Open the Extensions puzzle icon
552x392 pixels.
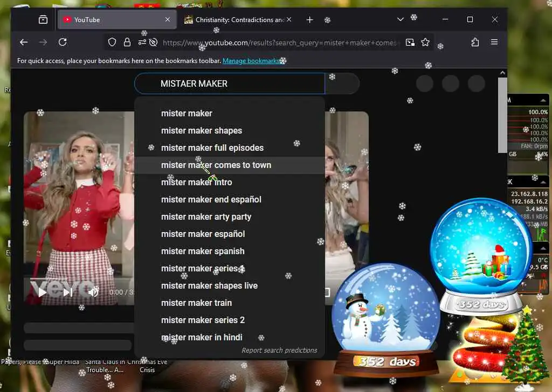[475, 42]
